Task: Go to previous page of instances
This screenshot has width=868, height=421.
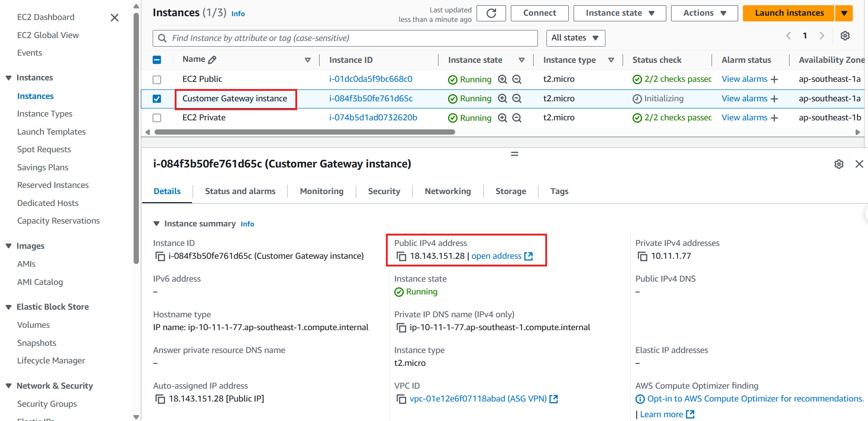Action: [789, 36]
